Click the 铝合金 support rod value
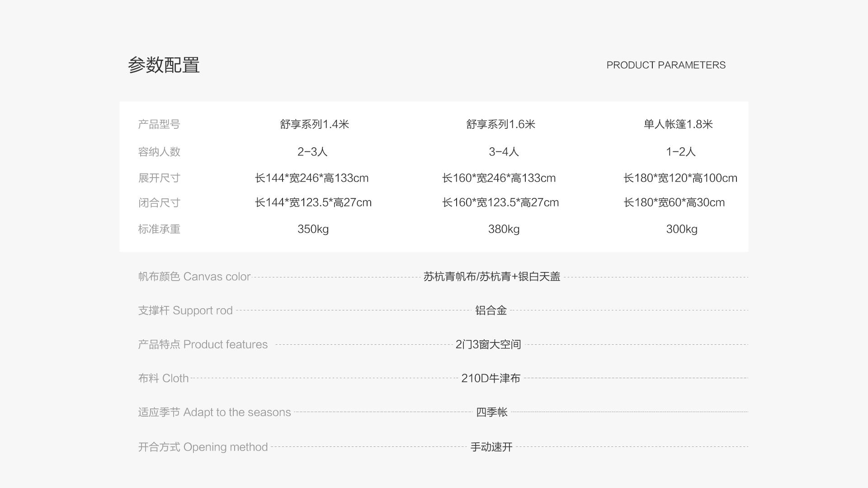Viewport: 868px width, 488px height. coord(491,310)
